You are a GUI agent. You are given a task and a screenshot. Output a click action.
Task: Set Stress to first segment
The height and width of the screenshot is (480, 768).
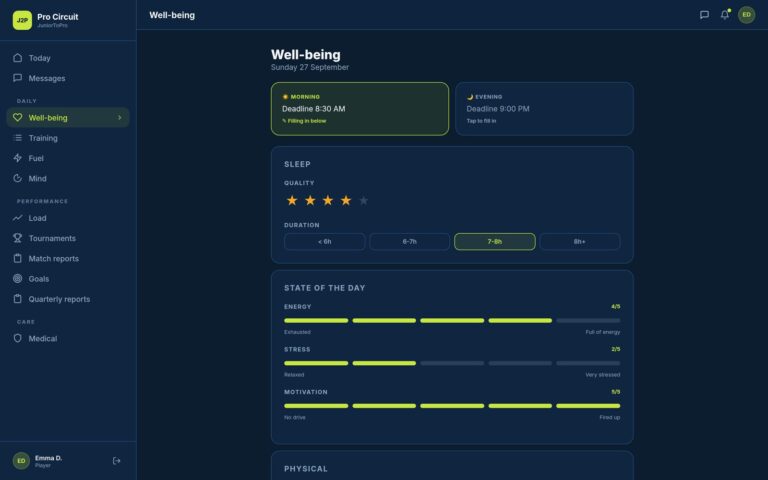[x=316, y=363]
